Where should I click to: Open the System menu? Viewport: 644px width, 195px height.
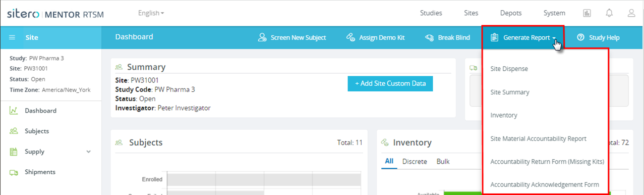click(x=554, y=13)
